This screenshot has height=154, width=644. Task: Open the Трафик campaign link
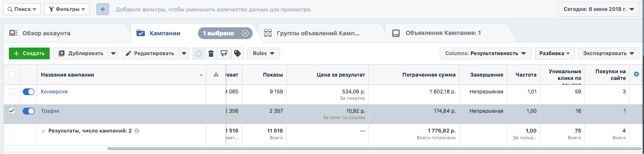[50, 111]
